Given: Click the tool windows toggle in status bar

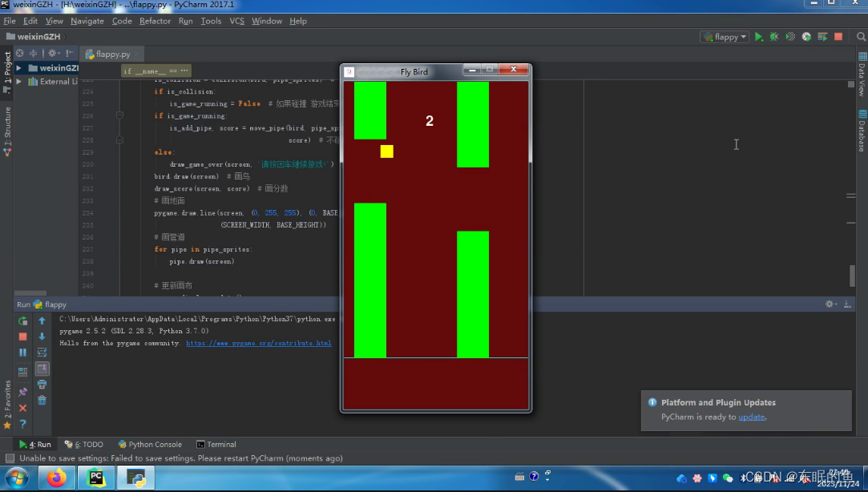Looking at the screenshot, I should pos(10,458).
